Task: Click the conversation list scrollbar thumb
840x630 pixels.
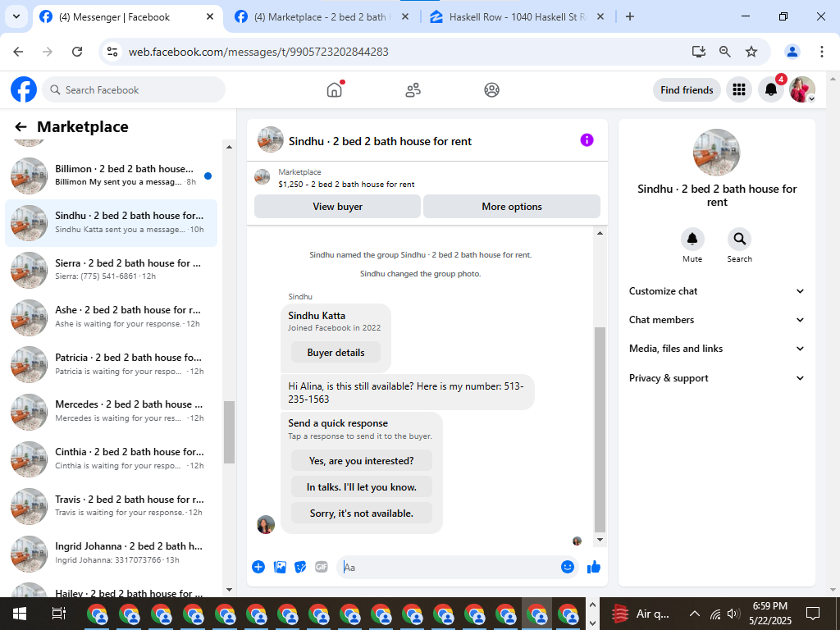Action: (x=230, y=431)
